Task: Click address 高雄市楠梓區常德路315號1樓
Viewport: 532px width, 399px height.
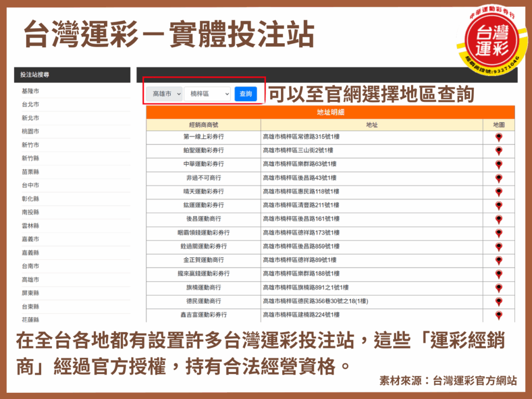Action: click(x=301, y=137)
